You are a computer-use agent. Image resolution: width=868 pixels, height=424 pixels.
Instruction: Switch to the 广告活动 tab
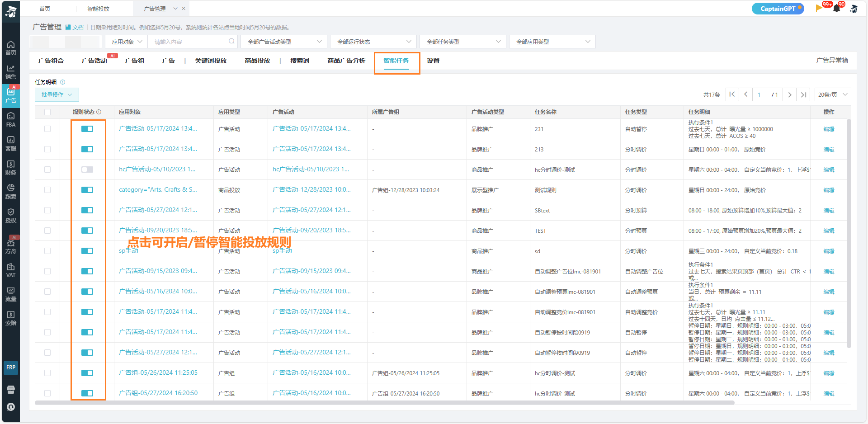[x=94, y=61]
